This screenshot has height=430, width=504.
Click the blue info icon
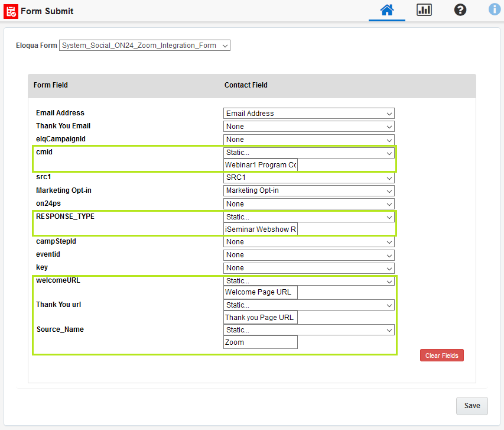click(x=495, y=9)
